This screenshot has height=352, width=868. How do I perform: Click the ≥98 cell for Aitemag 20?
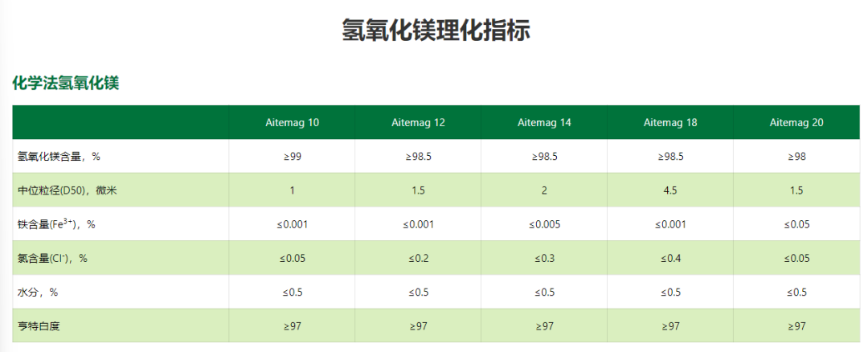pos(796,157)
